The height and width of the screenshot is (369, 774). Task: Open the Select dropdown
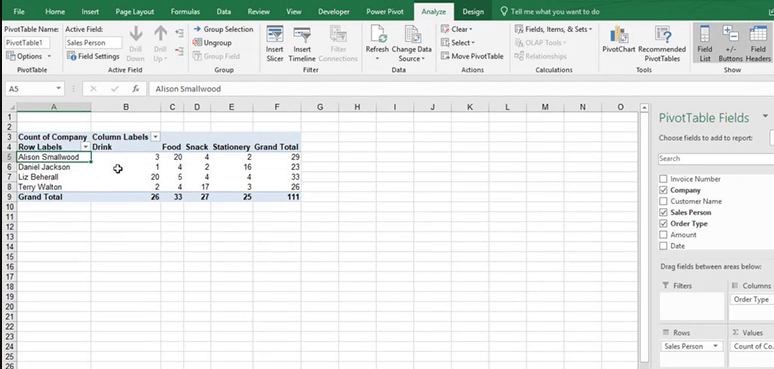coord(458,42)
